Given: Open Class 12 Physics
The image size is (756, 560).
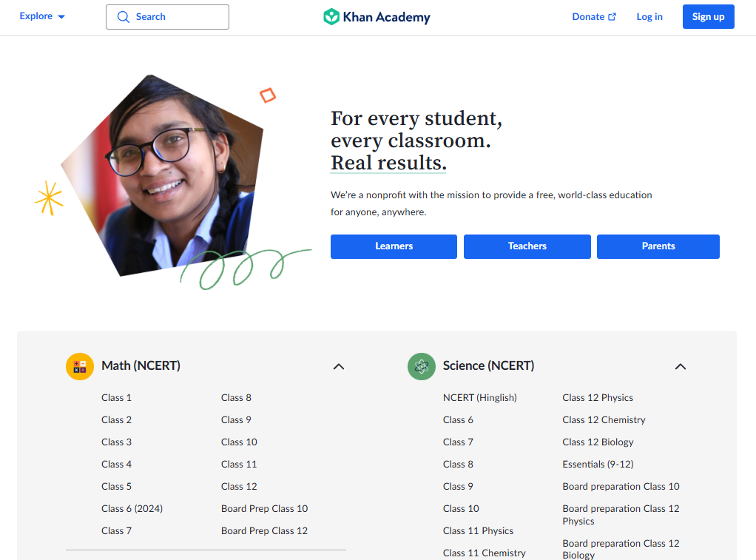Looking at the screenshot, I should pos(598,397).
